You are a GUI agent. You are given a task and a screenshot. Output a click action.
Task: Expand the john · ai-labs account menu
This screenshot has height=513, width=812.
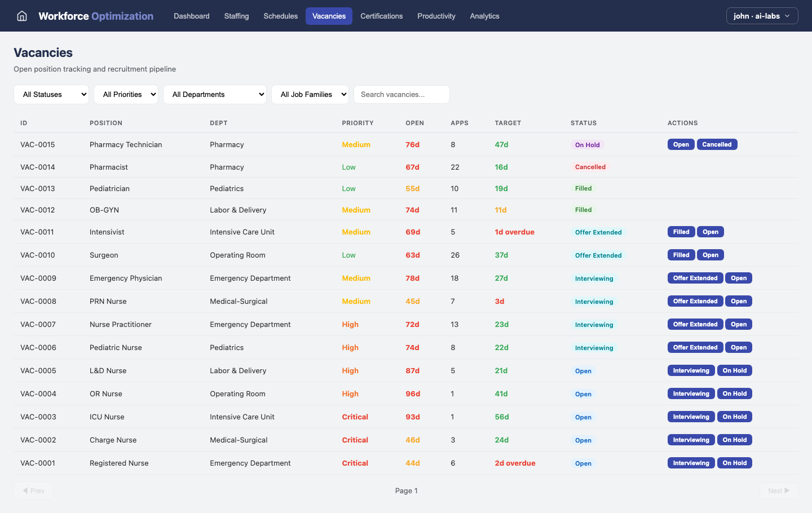pyautogui.click(x=762, y=16)
